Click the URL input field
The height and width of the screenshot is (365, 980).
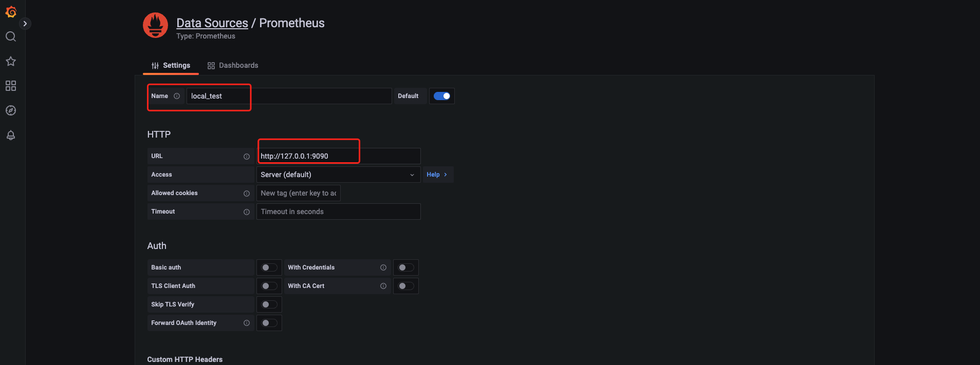click(x=339, y=156)
